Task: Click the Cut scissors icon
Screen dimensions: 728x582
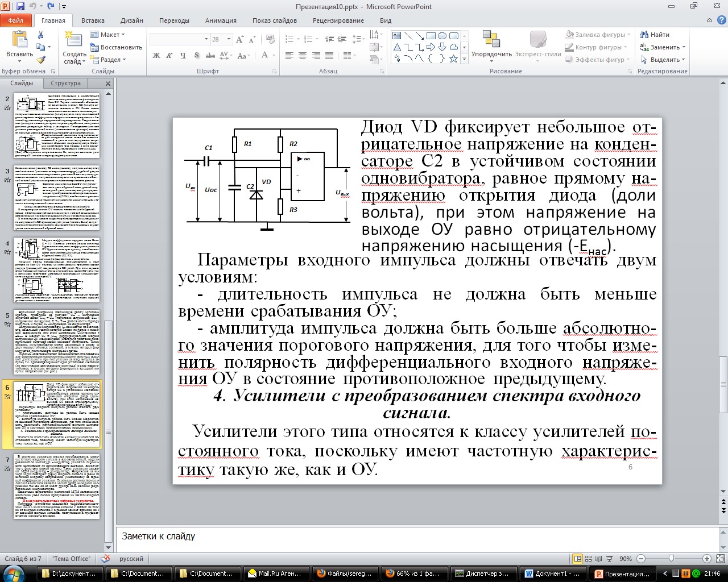Action: tap(40, 35)
